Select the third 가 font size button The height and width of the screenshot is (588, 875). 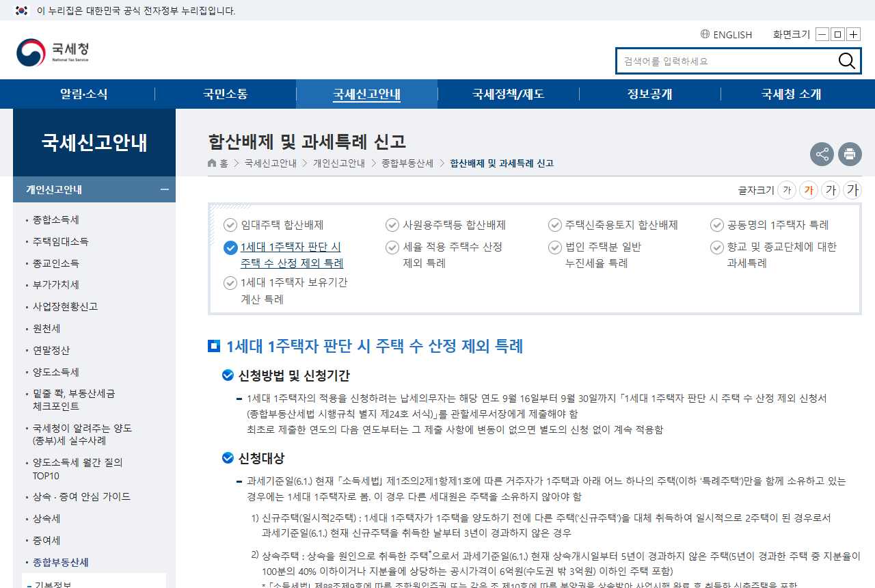[x=831, y=190]
